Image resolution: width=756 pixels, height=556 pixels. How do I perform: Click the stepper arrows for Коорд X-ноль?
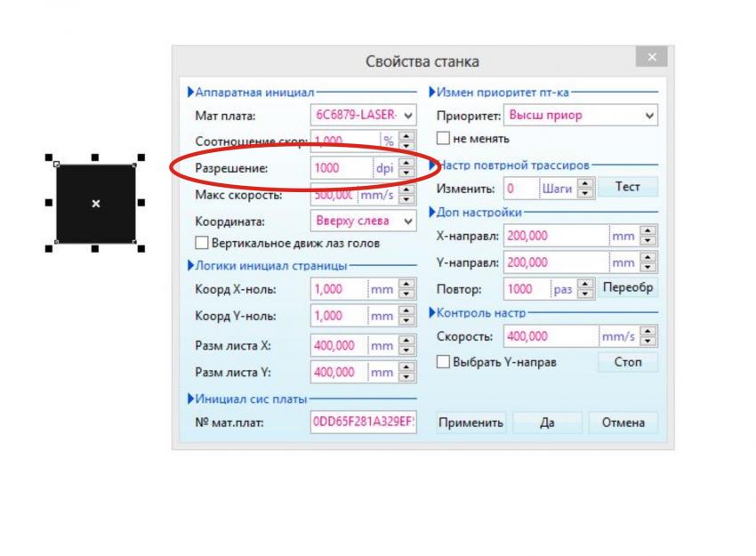407,289
